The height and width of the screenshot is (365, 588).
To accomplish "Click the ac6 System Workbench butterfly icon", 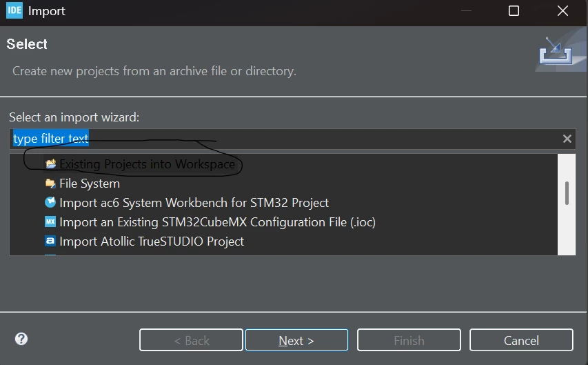I will [50, 202].
